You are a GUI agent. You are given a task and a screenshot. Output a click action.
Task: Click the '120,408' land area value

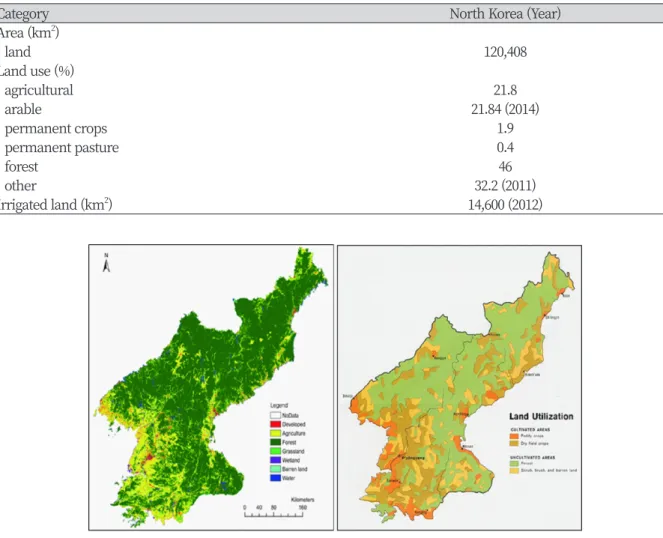(x=505, y=52)
